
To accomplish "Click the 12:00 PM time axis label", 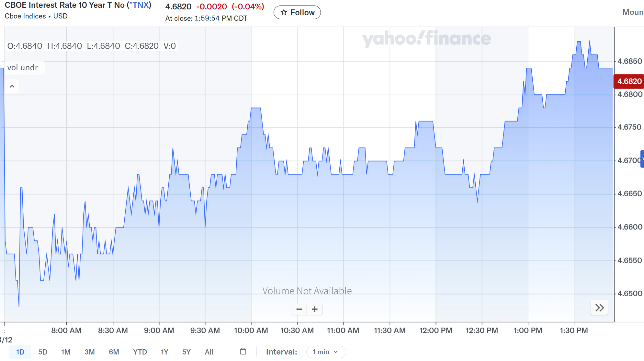I will coord(436,331).
